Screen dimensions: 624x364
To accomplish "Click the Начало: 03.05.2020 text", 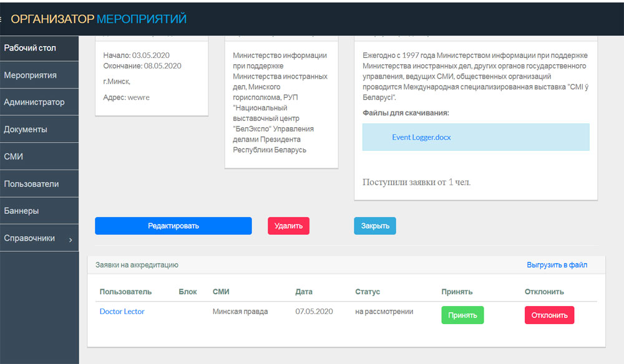I will pos(136,55).
